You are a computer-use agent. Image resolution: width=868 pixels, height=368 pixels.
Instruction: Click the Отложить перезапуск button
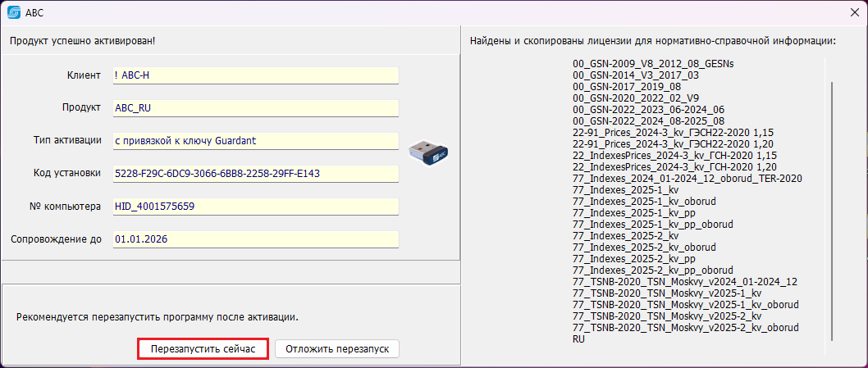tap(337, 349)
